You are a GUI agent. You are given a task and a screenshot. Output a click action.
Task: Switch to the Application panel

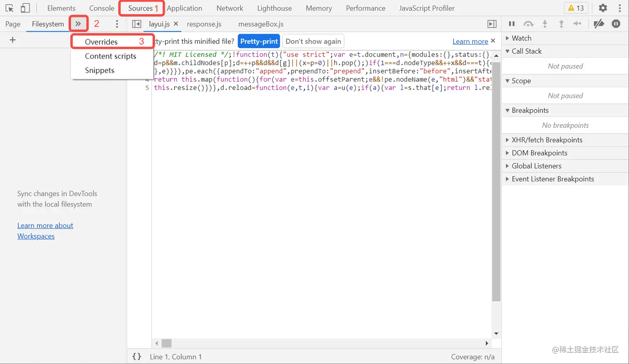click(x=184, y=8)
